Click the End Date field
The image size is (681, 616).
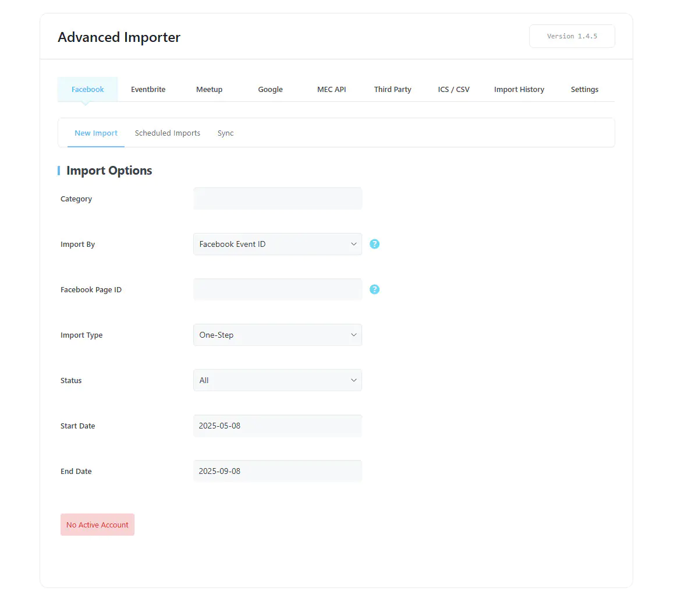(x=278, y=471)
